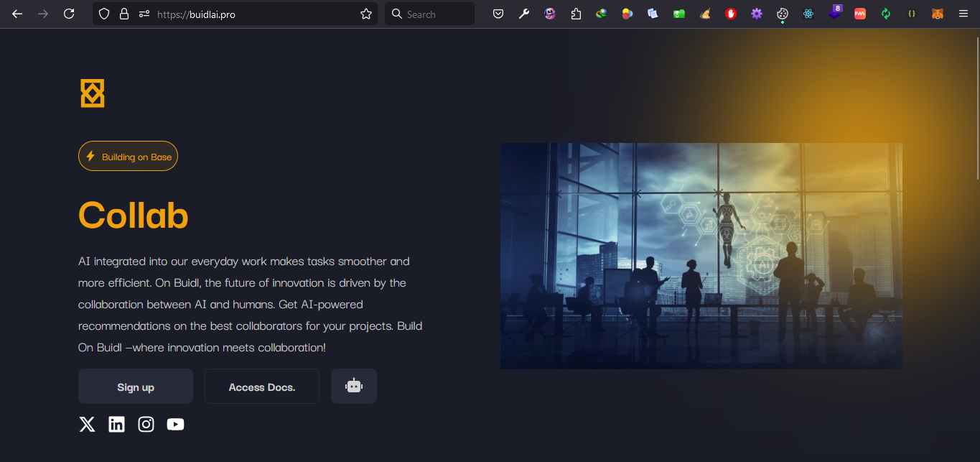This screenshot has width=980, height=462.
Task: Open the Firefox hamburger application menu
Action: pyautogui.click(x=963, y=14)
